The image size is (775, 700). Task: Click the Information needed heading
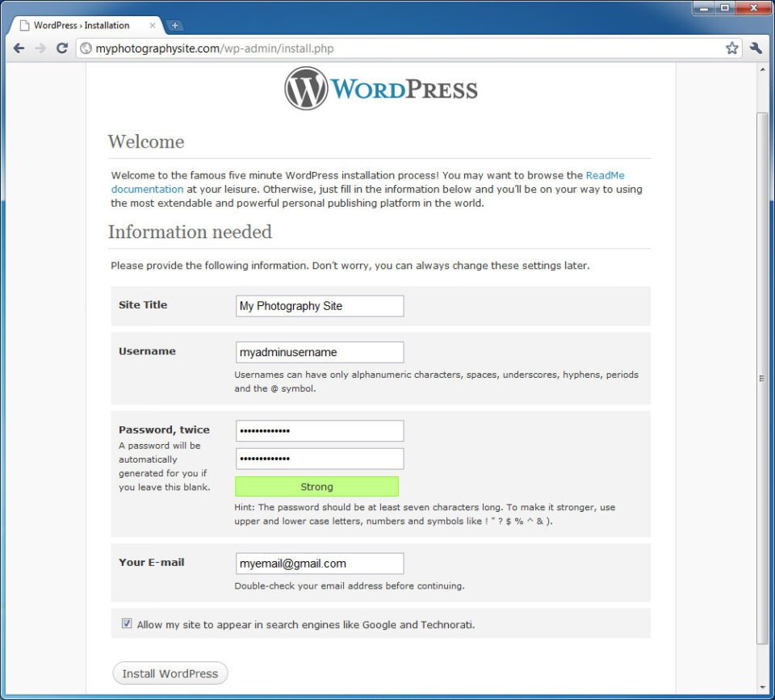tap(191, 232)
